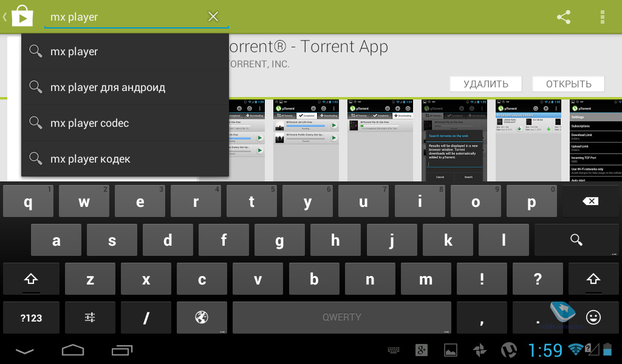Viewport: 622px width, 364px height.
Task: Tap the backspace key on keyboard
Action: 590,201
